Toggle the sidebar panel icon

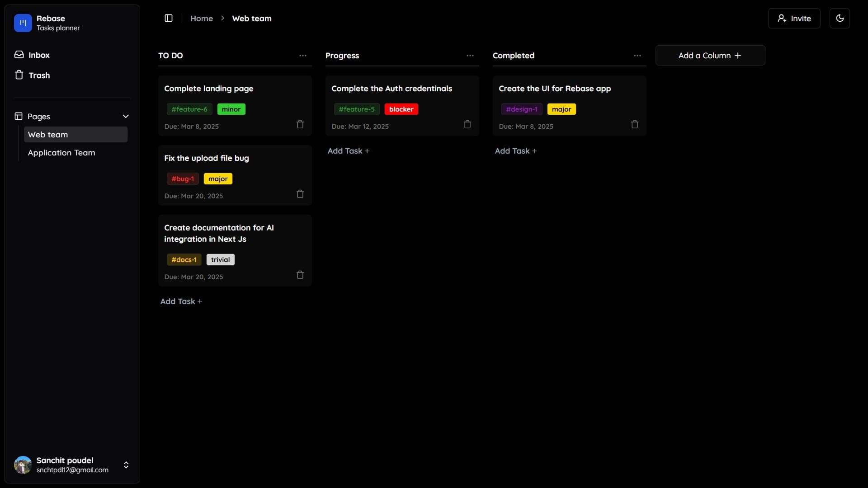(x=169, y=18)
